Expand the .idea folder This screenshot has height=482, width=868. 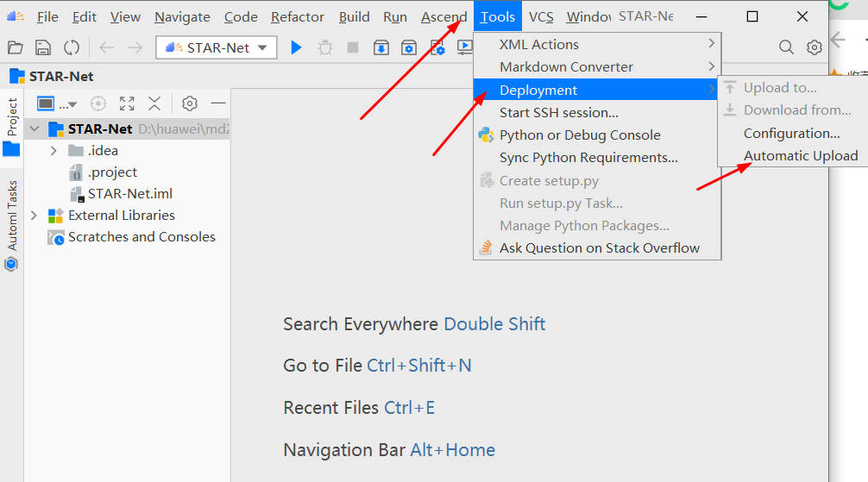[x=53, y=151]
